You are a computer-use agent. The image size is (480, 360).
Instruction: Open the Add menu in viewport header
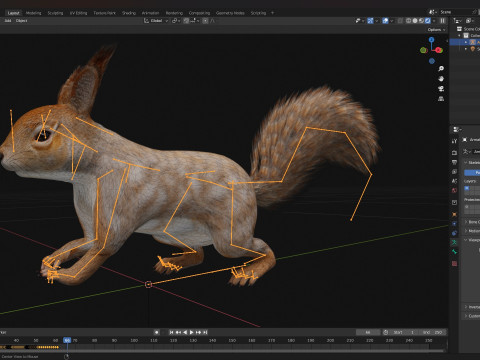(x=8, y=21)
